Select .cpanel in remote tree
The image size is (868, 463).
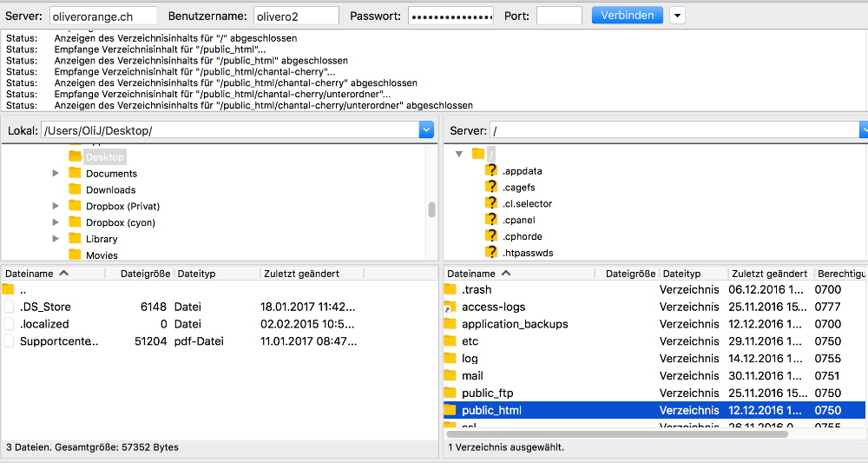coord(518,220)
